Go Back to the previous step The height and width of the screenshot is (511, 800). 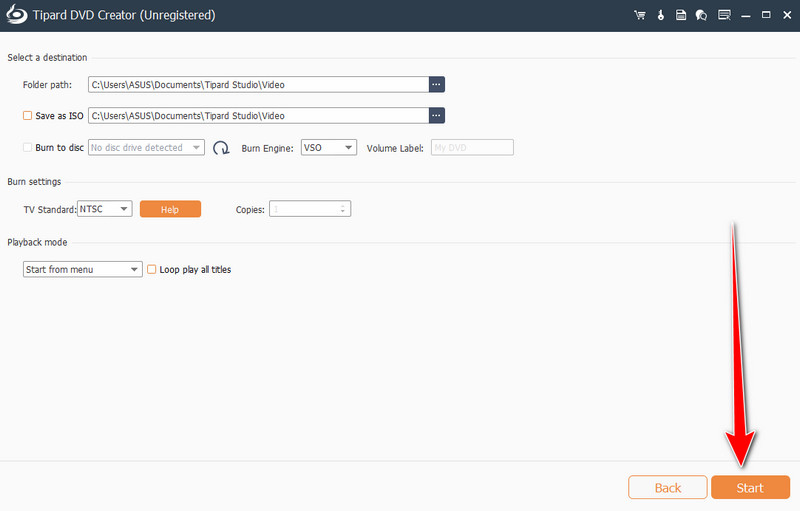coord(667,488)
